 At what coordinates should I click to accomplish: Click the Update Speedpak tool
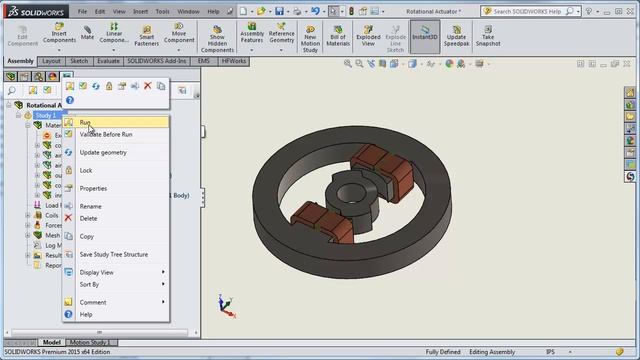[456, 36]
